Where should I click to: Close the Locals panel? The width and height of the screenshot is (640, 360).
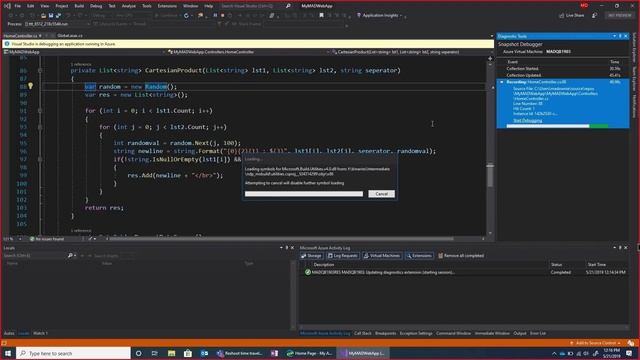point(292,248)
